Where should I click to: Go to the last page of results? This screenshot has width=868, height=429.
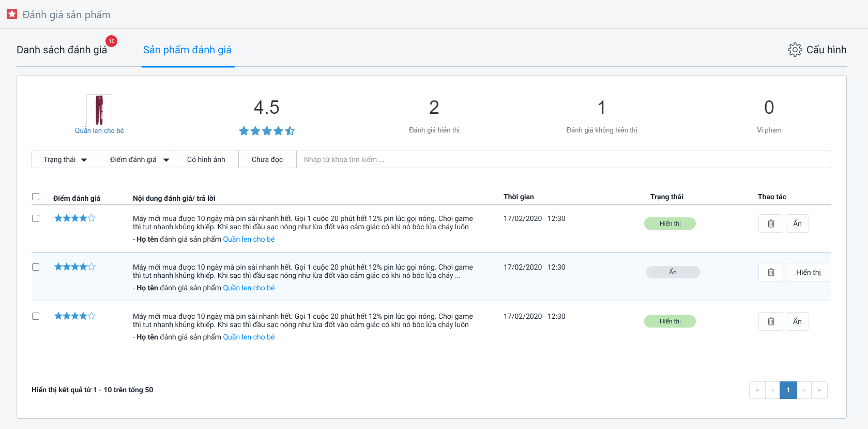[x=819, y=390]
